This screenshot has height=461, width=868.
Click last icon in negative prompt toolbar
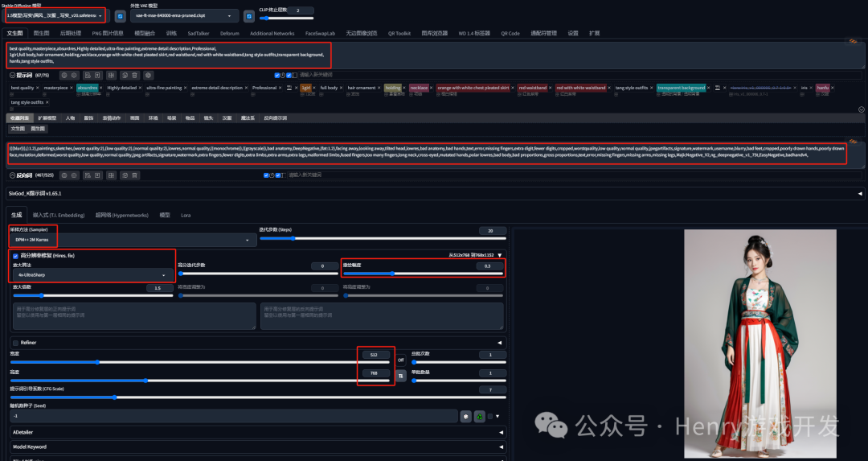[134, 175]
